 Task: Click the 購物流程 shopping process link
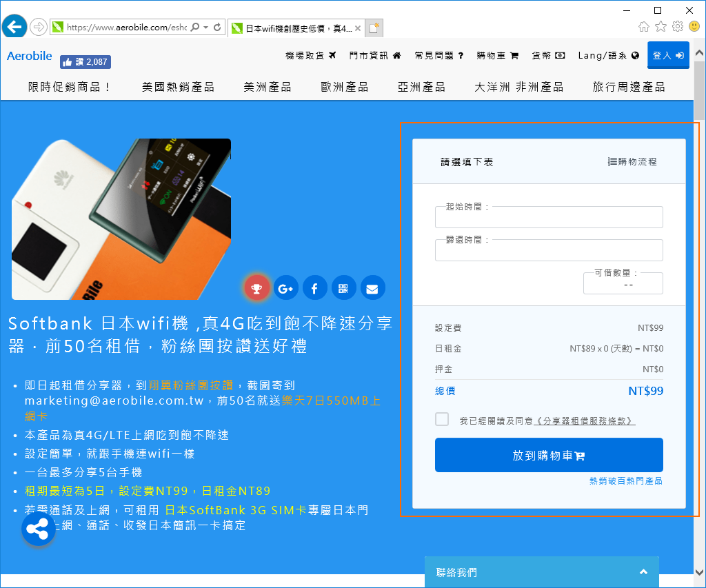tap(632, 161)
